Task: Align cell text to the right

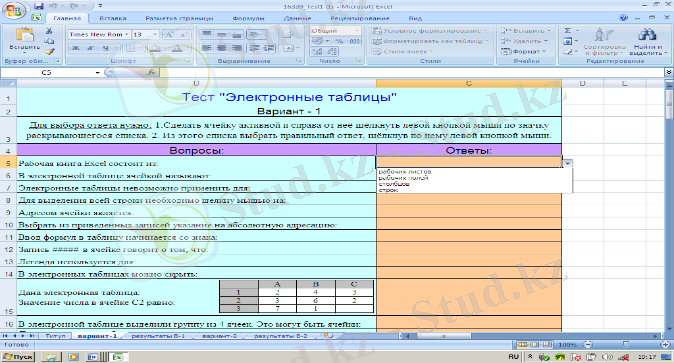Action: (236, 48)
